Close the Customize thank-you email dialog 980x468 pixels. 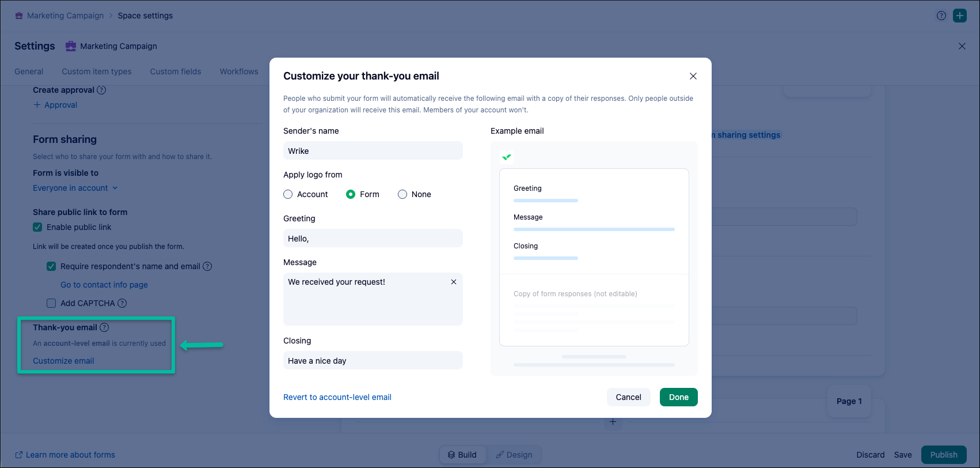[x=693, y=76]
